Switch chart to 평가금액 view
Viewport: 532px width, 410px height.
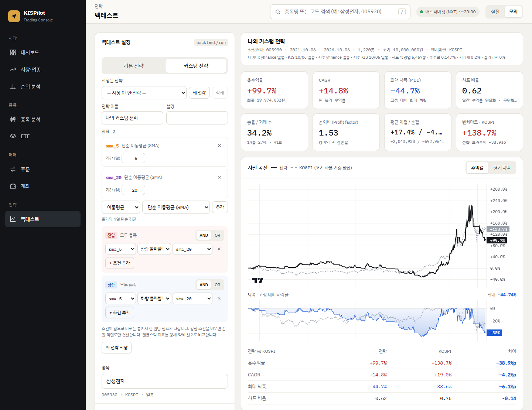coord(502,168)
